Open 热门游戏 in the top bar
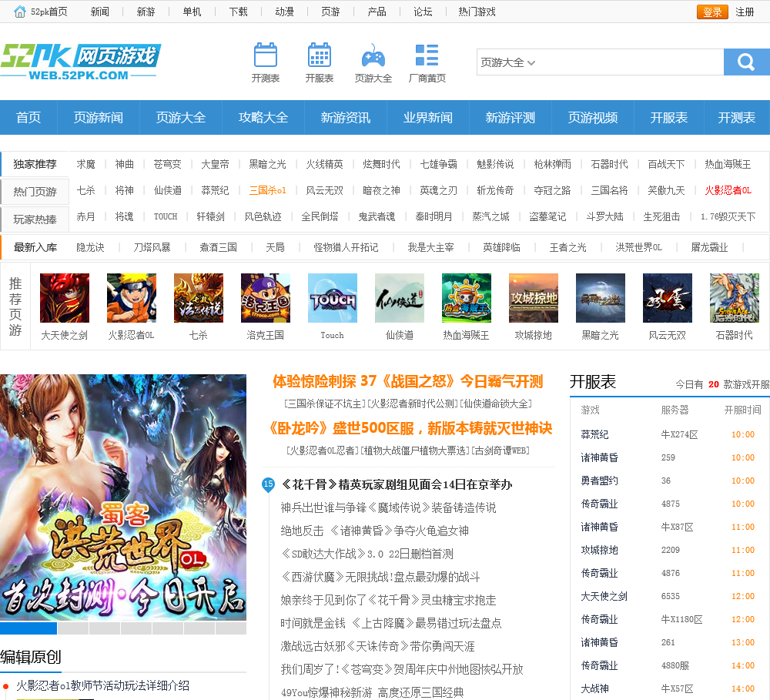770x700 pixels. click(477, 12)
